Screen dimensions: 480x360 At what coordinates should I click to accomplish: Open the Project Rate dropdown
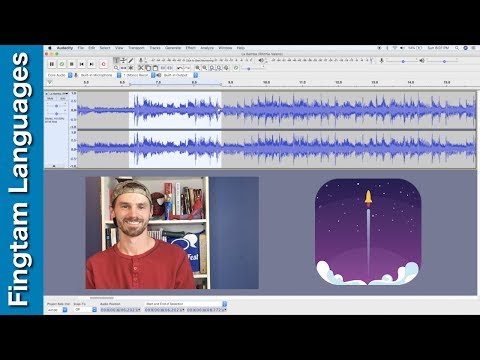tap(57, 310)
